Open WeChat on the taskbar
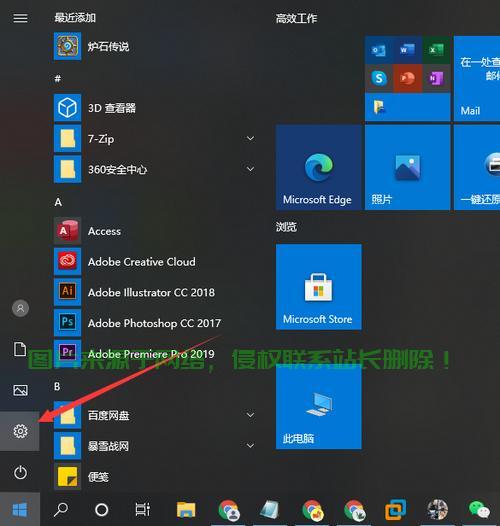The width and height of the screenshot is (500, 526). [479, 509]
